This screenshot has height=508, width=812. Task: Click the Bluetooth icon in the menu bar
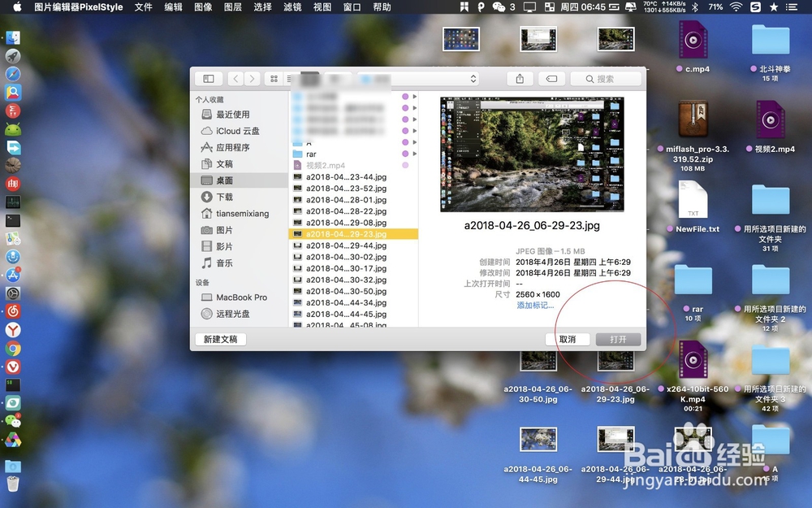[x=698, y=7]
